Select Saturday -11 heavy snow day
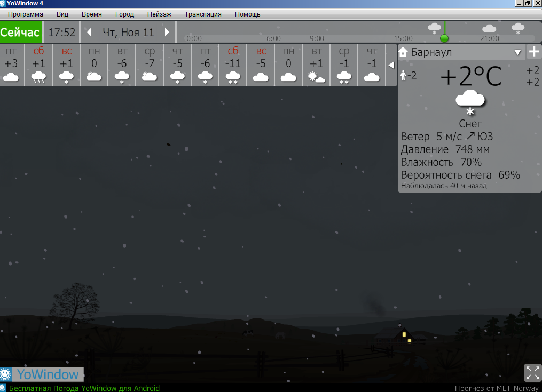Viewport: 542px width, 392px height. 233,65
